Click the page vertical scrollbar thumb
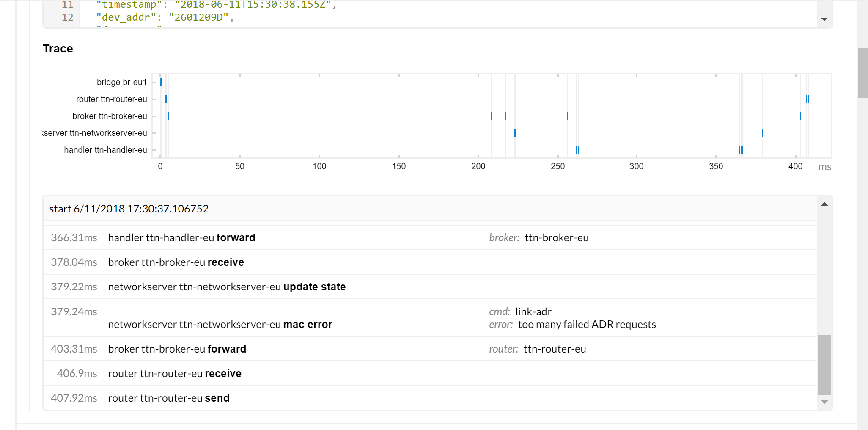This screenshot has width=868, height=430. [x=863, y=73]
